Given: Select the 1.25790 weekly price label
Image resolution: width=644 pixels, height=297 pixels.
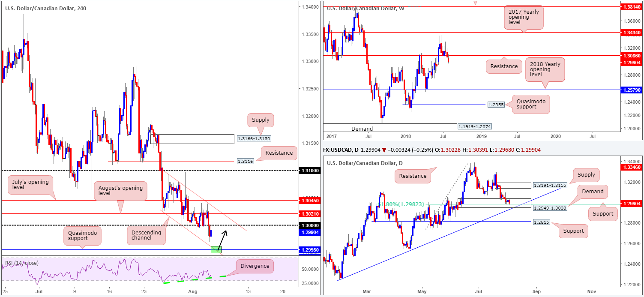Looking at the screenshot, I should (632, 90).
